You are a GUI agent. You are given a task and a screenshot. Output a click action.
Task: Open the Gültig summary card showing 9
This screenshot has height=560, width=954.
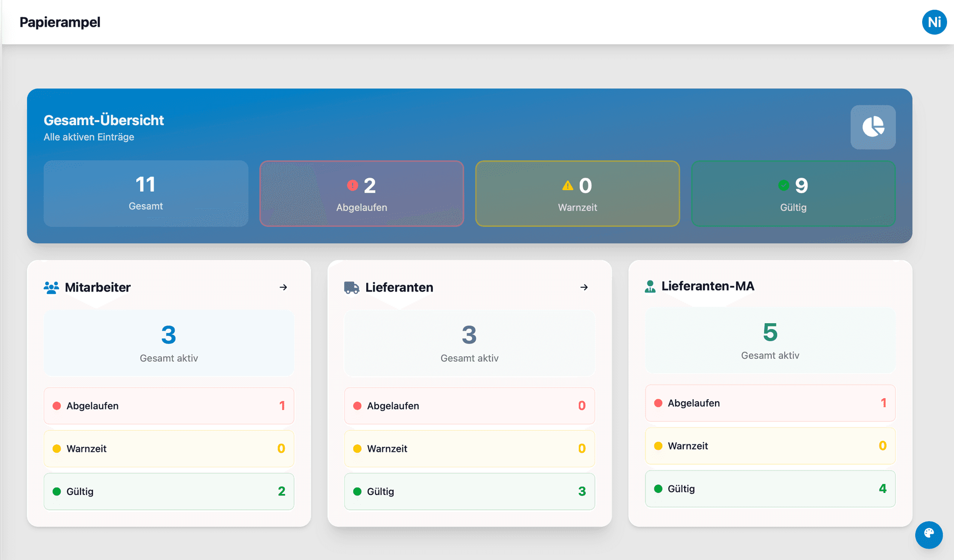pos(793,194)
